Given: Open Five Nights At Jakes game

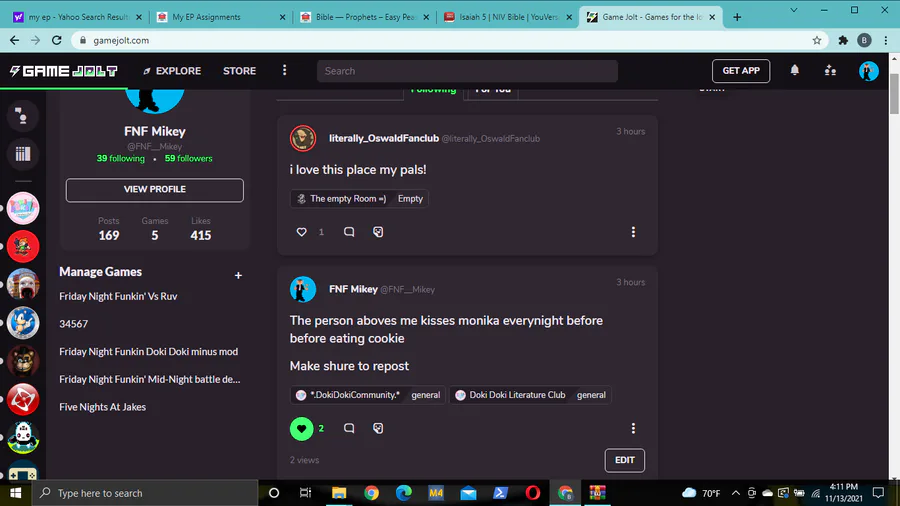Looking at the screenshot, I should (x=102, y=407).
